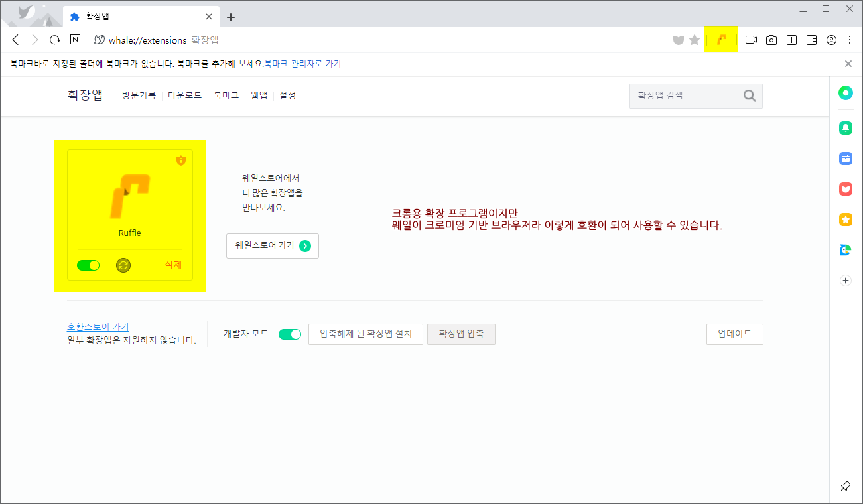This screenshot has width=863, height=504.
Task: Toggle the sidebar panel icon
Action: 811,40
